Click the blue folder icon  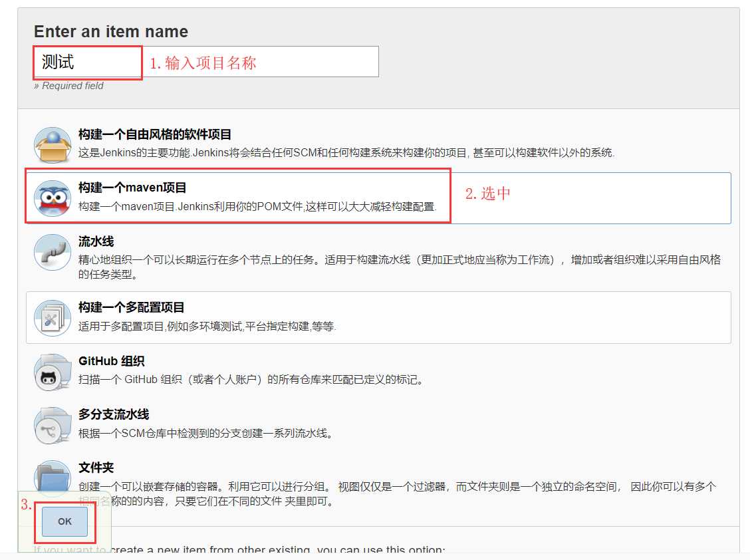click(x=53, y=477)
